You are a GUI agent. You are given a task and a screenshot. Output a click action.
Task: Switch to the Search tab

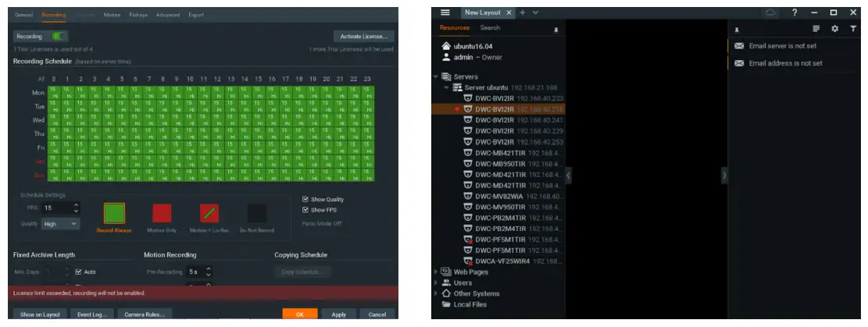tap(490, 27)
